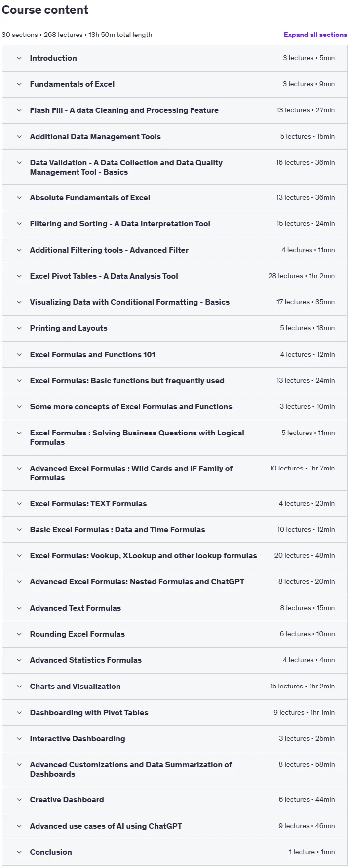Select the Dashboarding with Pivot Tables title
The height and width of the screenshot is (868, 350).
click(x=89, y=713)
